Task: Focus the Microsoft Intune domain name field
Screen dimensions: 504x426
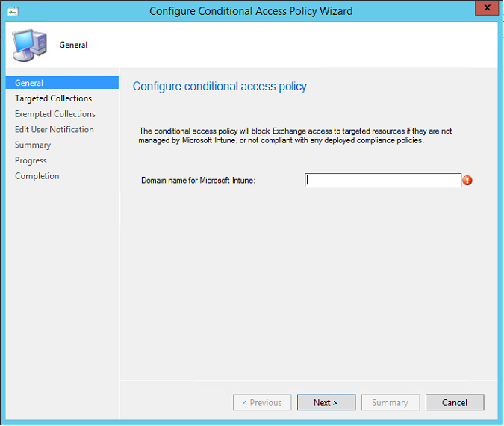Action: pyautogui.click(x=383, y=181)
